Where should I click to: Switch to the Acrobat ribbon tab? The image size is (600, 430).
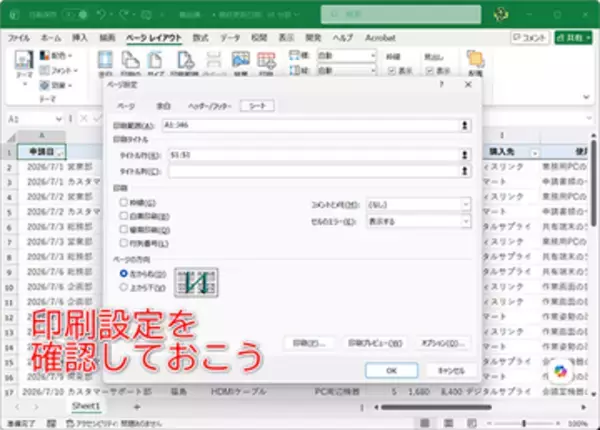380,37
